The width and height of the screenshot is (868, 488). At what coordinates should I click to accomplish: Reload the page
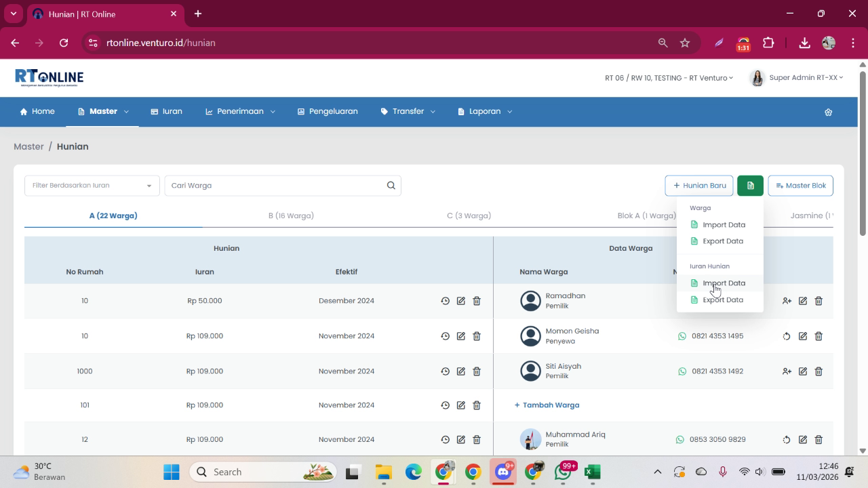[x=64, y=43]
